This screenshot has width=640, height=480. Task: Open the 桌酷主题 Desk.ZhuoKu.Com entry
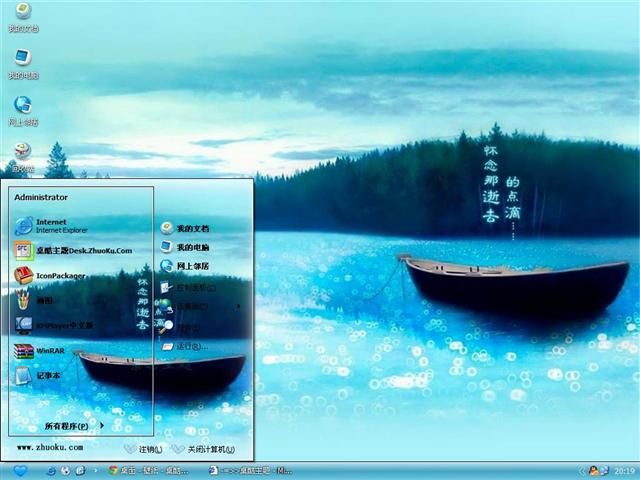73,251
